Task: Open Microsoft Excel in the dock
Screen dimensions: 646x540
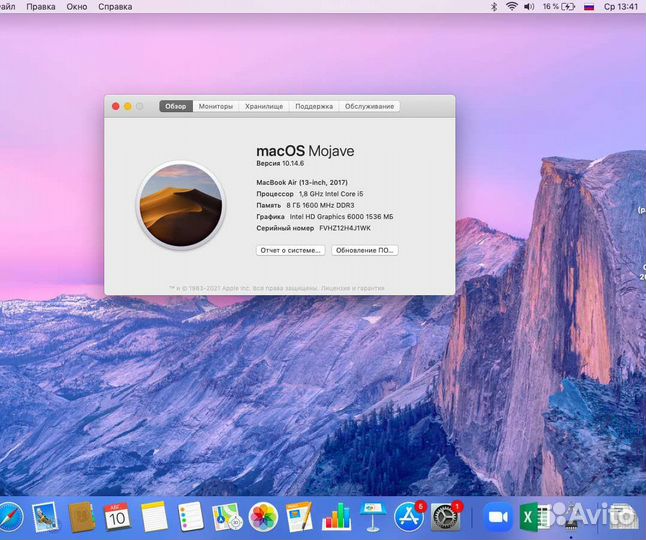Action: point(533,517)
